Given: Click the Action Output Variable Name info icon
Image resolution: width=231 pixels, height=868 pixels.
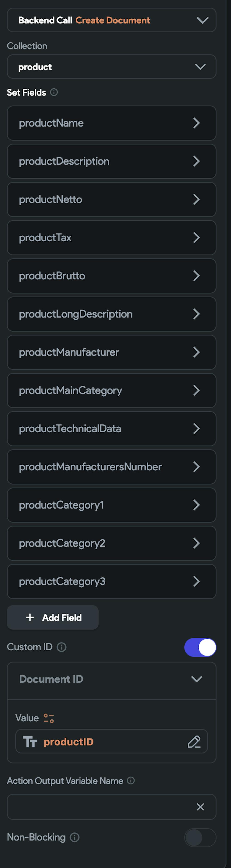Looking at the screenshot, I should (x=131, y=781).
